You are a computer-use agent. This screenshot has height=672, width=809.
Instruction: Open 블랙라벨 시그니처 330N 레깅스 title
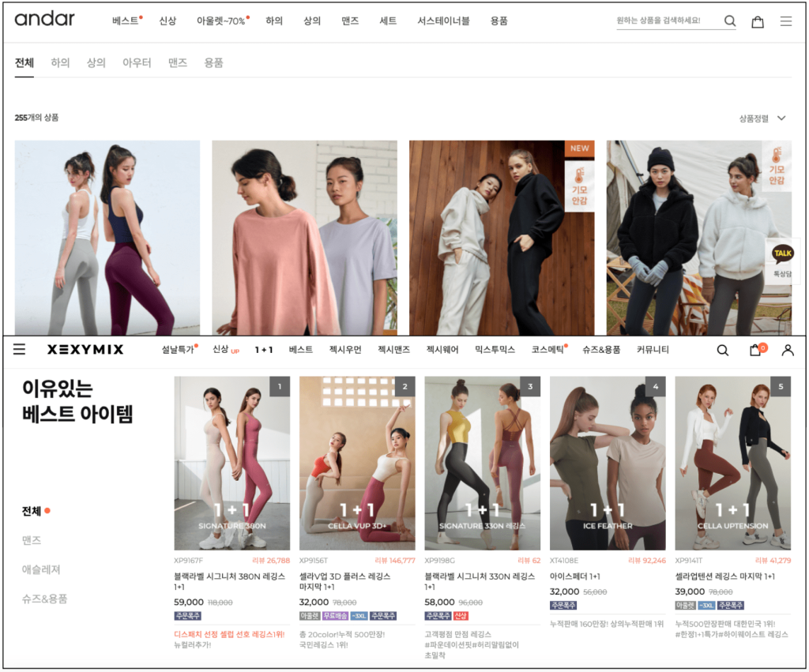[x=480, y=581]
